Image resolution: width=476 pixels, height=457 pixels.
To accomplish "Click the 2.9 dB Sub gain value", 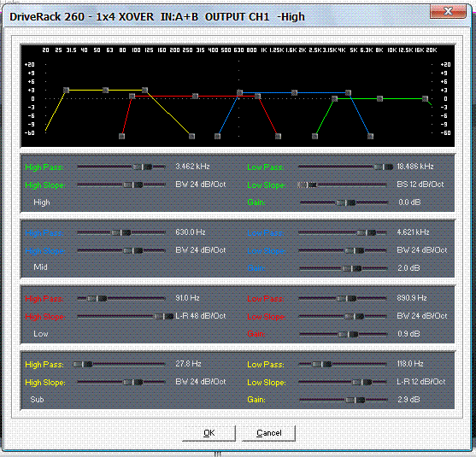I will [x=408, y=400].
